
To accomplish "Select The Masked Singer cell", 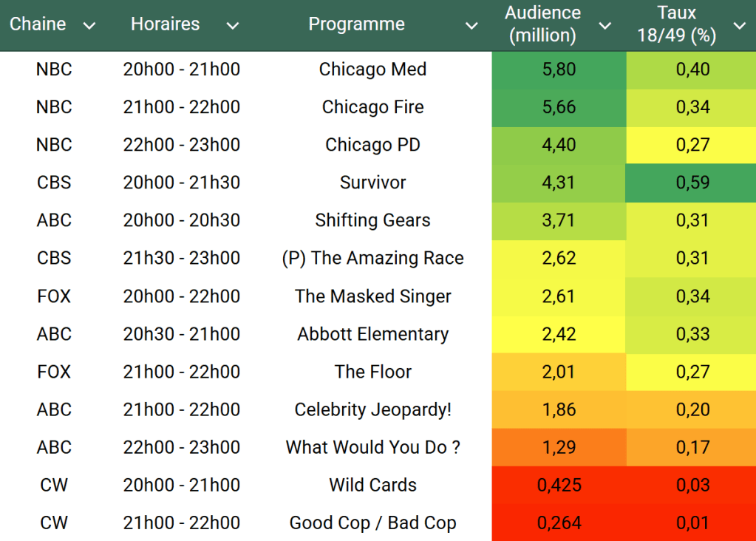I will [372, 296].
